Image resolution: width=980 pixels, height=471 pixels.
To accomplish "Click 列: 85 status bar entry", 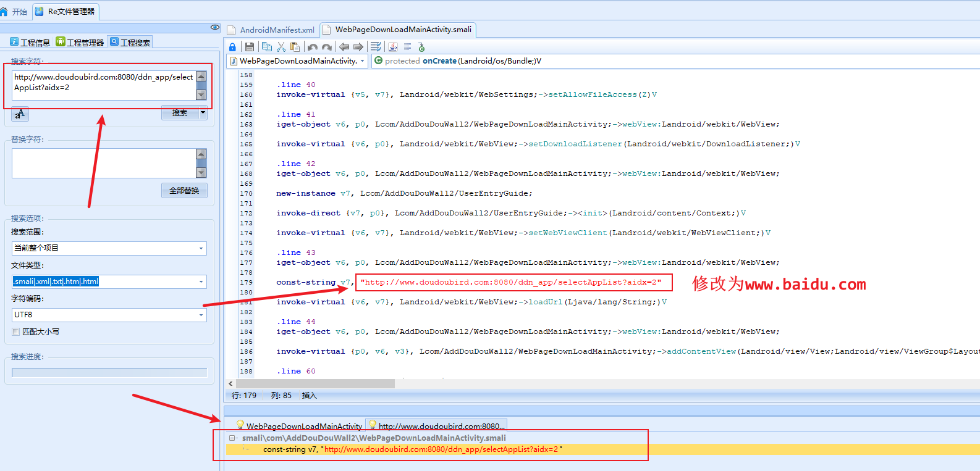I will coord(281,395).
